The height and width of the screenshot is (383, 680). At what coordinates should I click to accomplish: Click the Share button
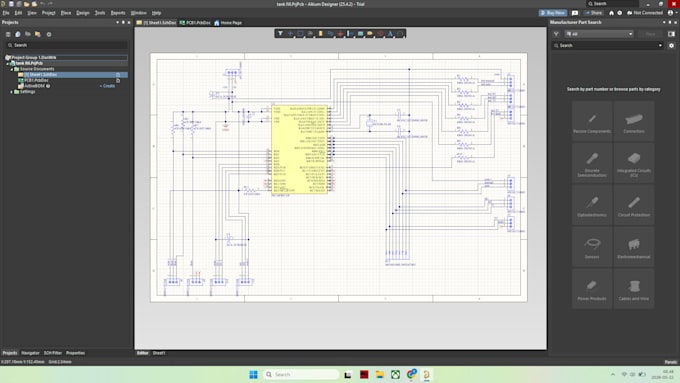click(x=594, y=13)
